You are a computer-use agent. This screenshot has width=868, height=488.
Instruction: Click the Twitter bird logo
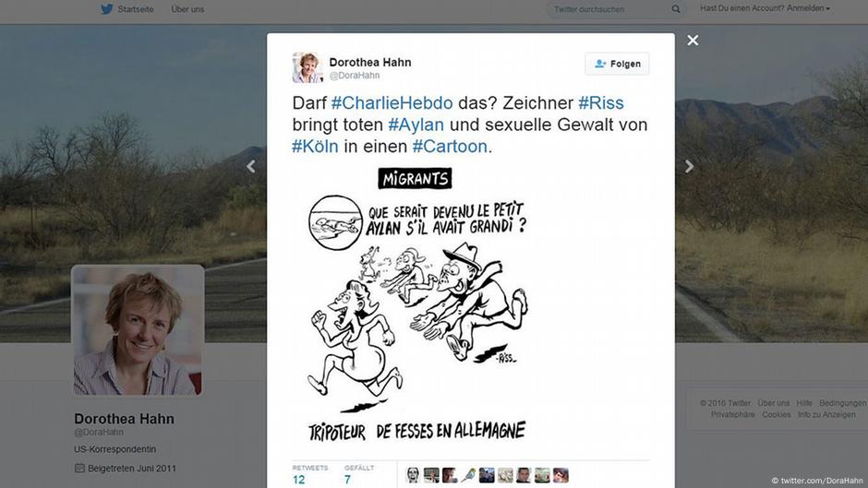click(x=107, y=9)
